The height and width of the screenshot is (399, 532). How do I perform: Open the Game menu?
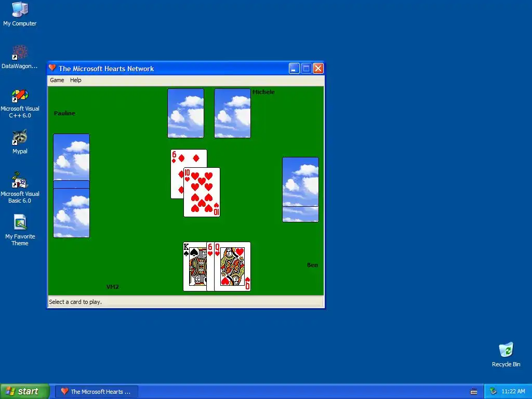[x=57, y=80]
